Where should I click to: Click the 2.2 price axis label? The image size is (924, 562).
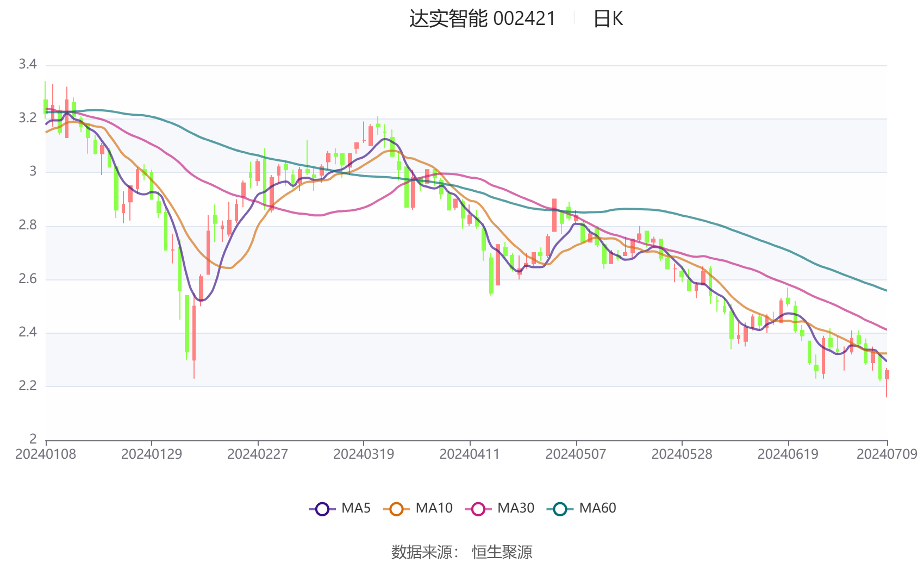pyautogui.click(x=28, y=386)
